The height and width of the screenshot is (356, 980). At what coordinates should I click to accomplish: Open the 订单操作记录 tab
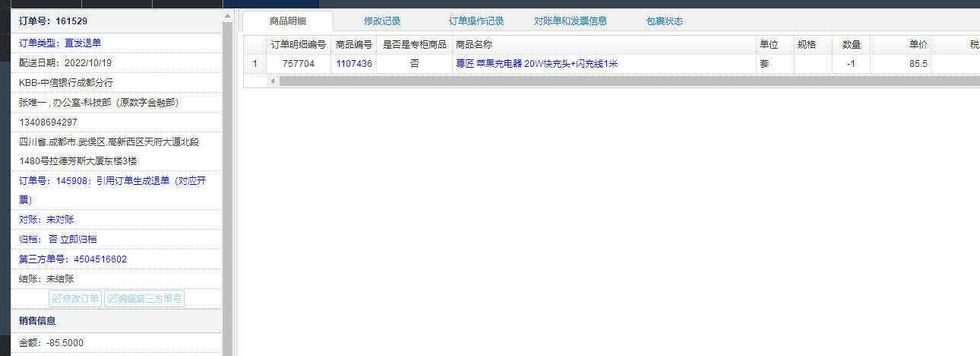[476, 21]
